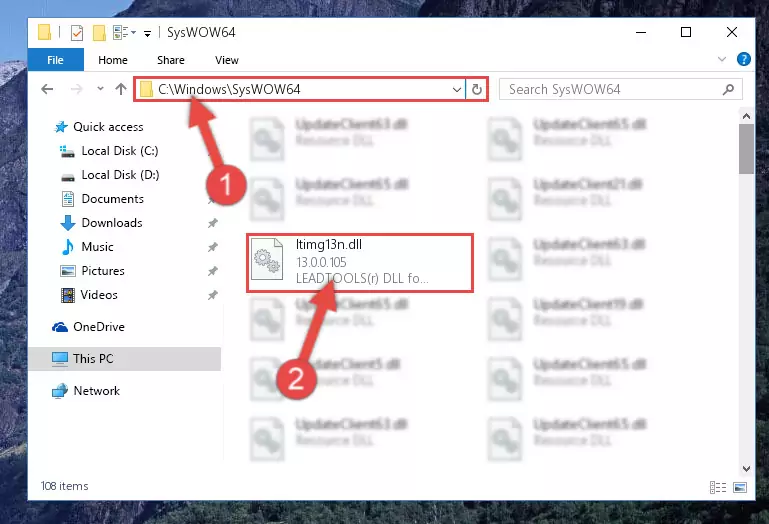This screenshot has width=769, height=524.
Task: Click the version text 13.0.0.105
Action: coord(321,262)
